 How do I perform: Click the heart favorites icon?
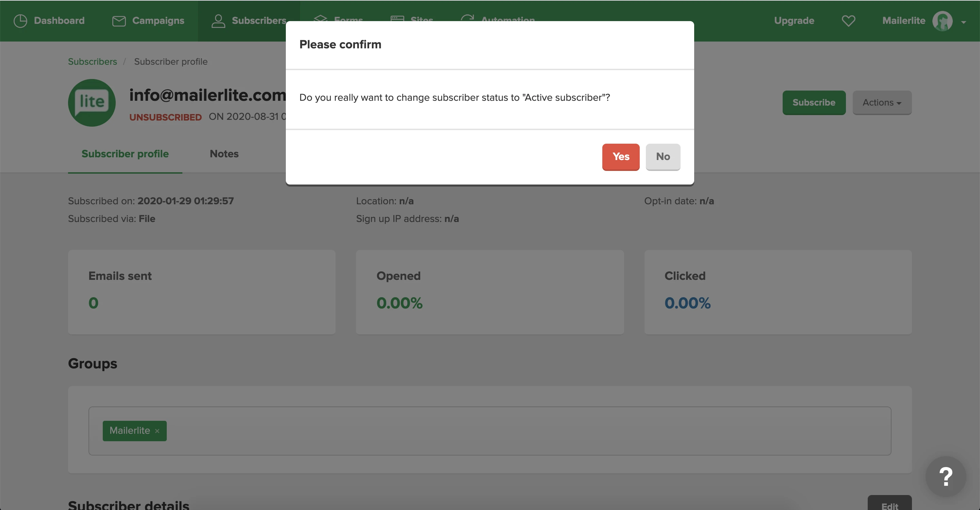click(848, 20)
